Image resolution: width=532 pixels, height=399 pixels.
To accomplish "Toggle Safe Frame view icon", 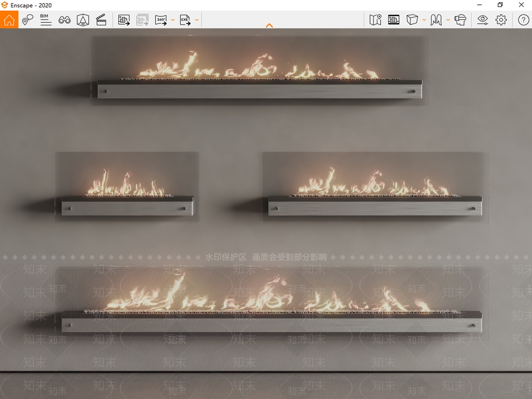I will [x=83, y=20].
